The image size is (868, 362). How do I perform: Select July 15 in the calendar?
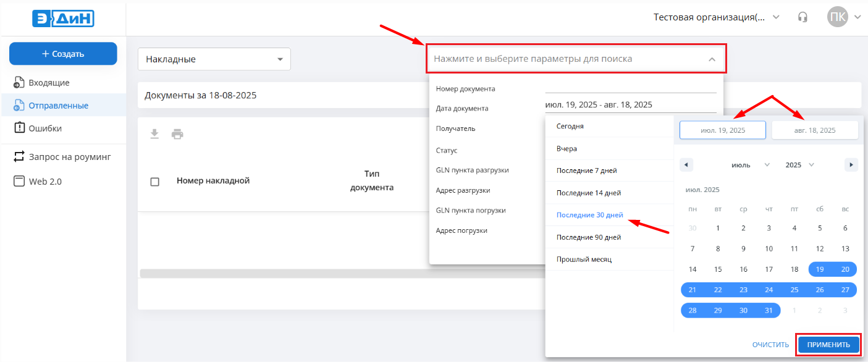point(718,269)
